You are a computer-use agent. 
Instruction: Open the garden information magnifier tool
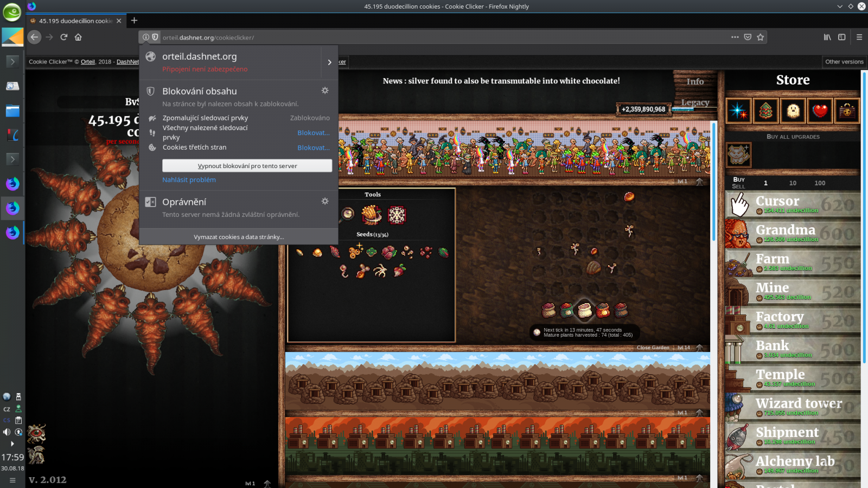(347, 214)
